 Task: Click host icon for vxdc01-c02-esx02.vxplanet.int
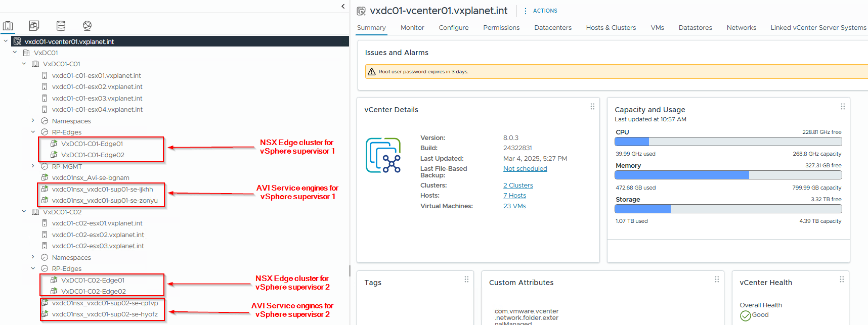(x=45, y=235)
